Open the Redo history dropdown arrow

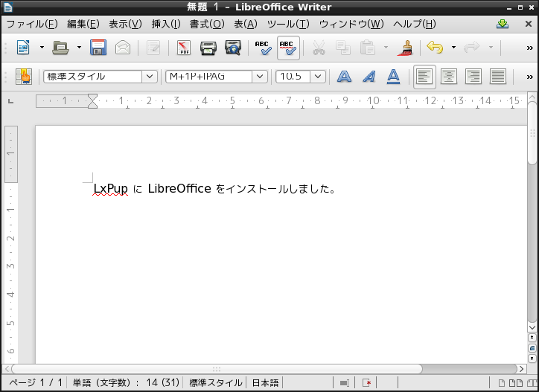tap(491, 48)
